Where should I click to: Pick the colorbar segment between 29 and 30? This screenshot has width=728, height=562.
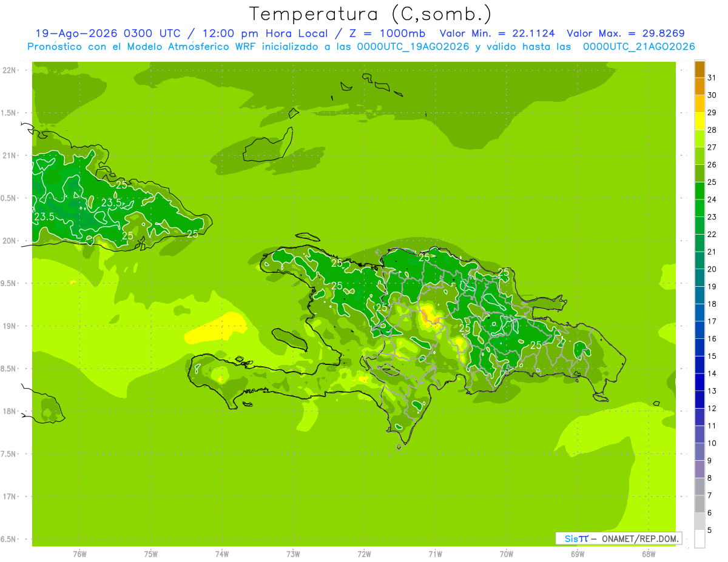click(x=699, y=104)
